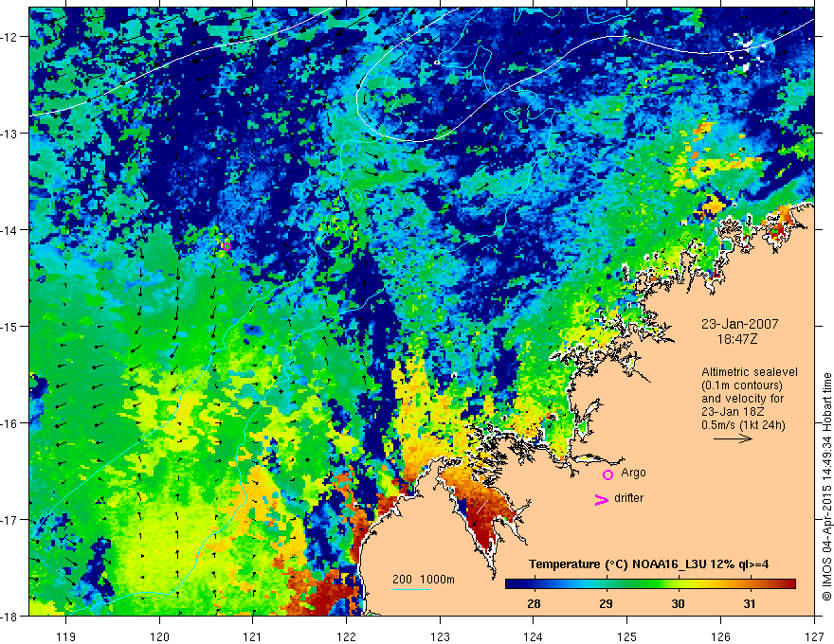Click the 200 1000m depth label
The width and height of the screenshot is (834, 644).
424,580
